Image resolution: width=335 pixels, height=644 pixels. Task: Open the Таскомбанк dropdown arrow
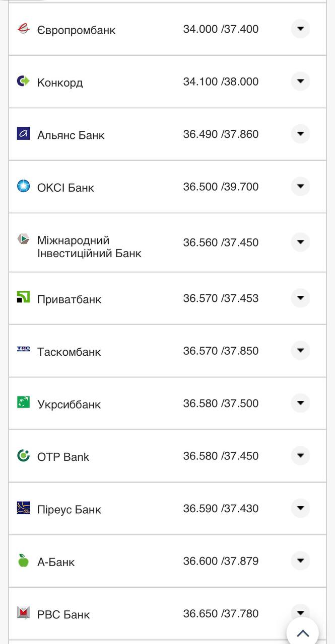[300, 350]
